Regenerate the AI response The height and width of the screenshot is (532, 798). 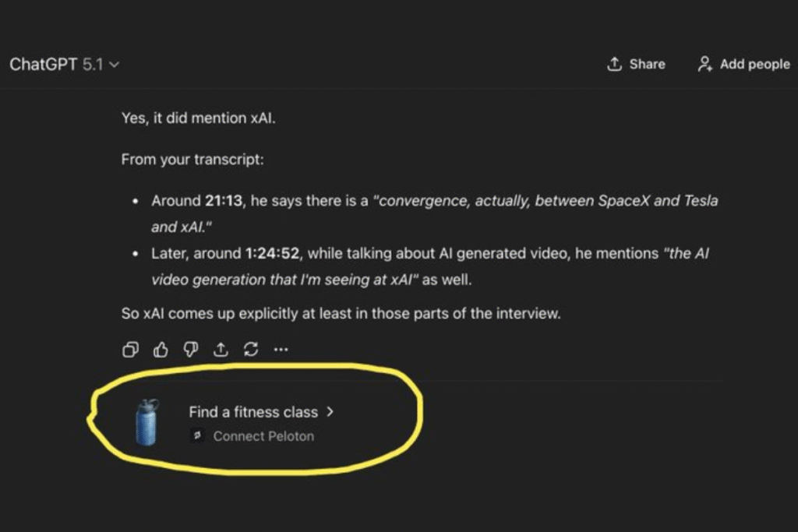pos(250,350)
